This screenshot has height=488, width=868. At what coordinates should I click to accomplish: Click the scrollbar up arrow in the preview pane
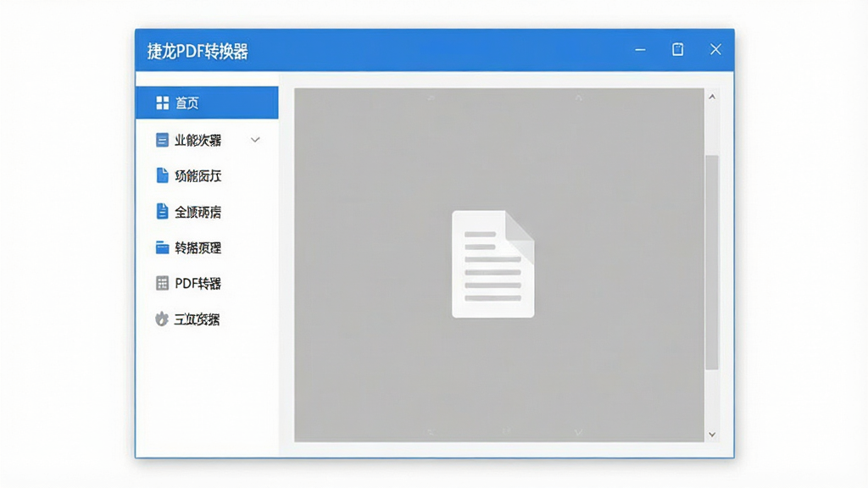[x=712, y=97]
